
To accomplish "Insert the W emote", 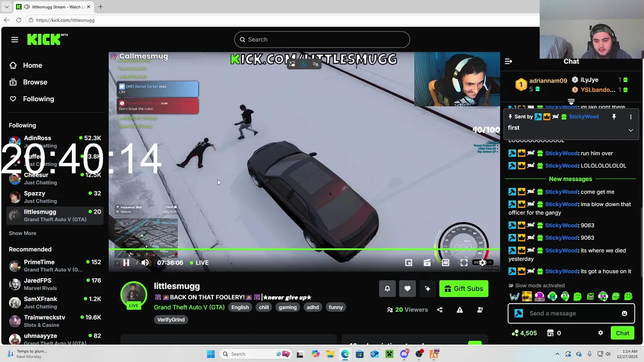I will [x=514, y=297].
